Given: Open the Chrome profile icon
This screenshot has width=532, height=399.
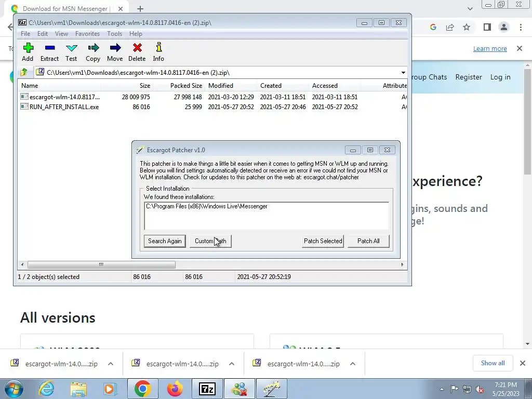Looking at the screenshot, I should point(504,27).
